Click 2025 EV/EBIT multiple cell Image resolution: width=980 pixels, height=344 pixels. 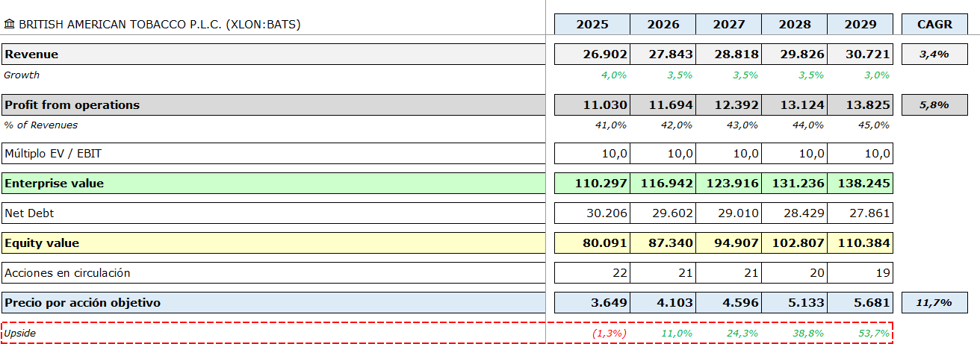coord(592,154)
